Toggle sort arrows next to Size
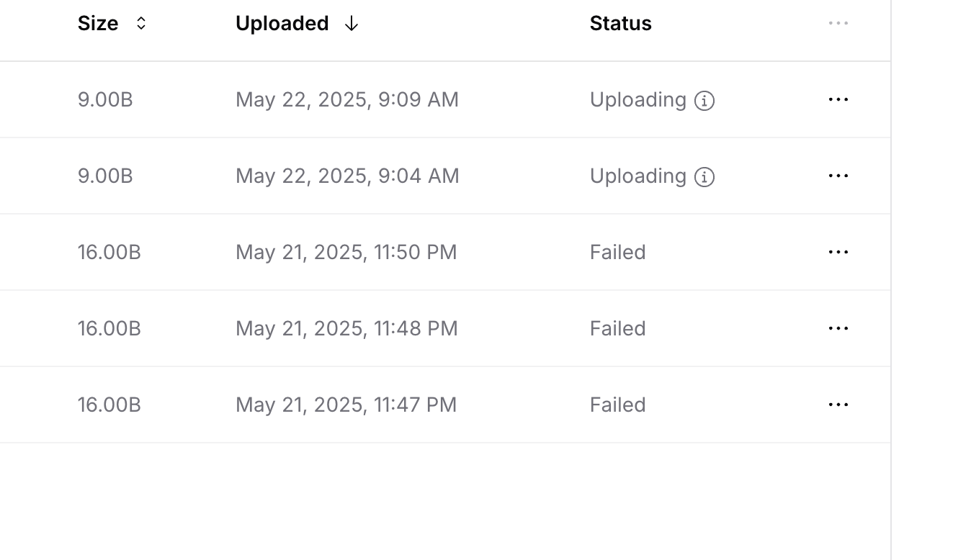Image resolution: width=971 pixels, height=560 pixels. click(x=141, y=24)
